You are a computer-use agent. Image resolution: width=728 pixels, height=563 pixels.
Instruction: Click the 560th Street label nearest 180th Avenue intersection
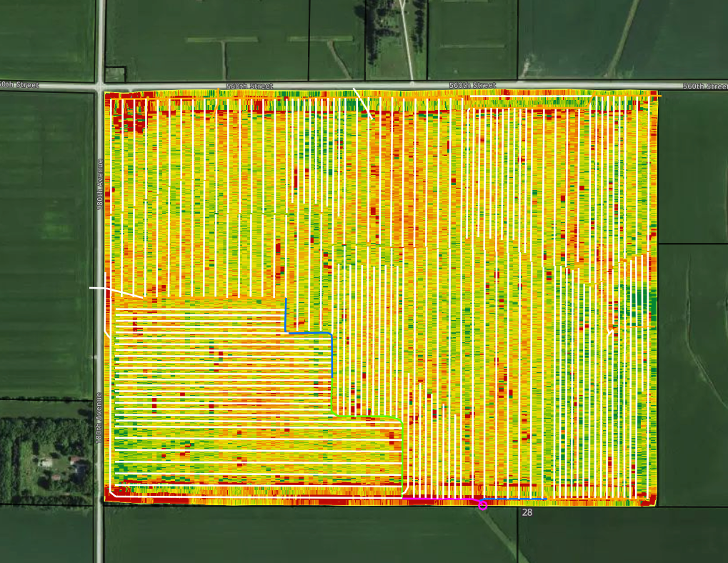(x=249, y=86)
